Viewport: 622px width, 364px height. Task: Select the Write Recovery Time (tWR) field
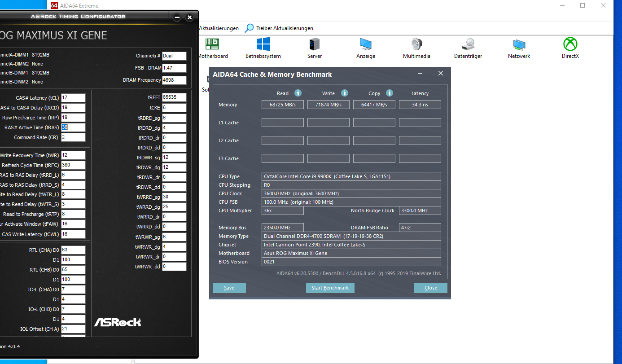[73, 155]
